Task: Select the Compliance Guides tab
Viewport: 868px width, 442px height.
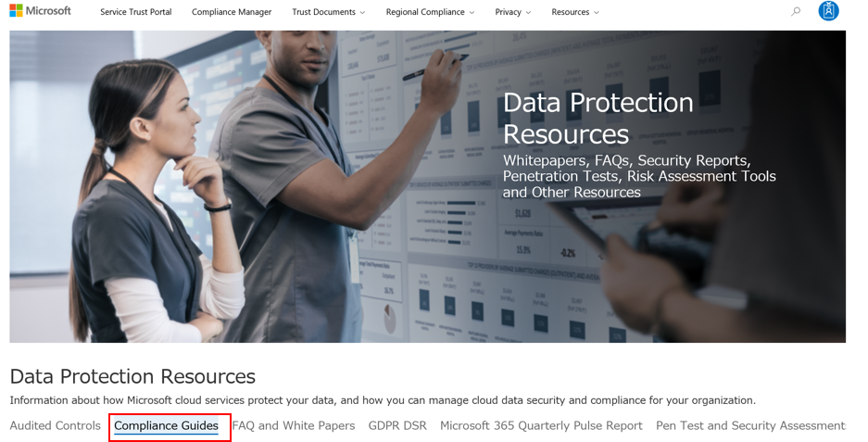Action: pos(166,425)
